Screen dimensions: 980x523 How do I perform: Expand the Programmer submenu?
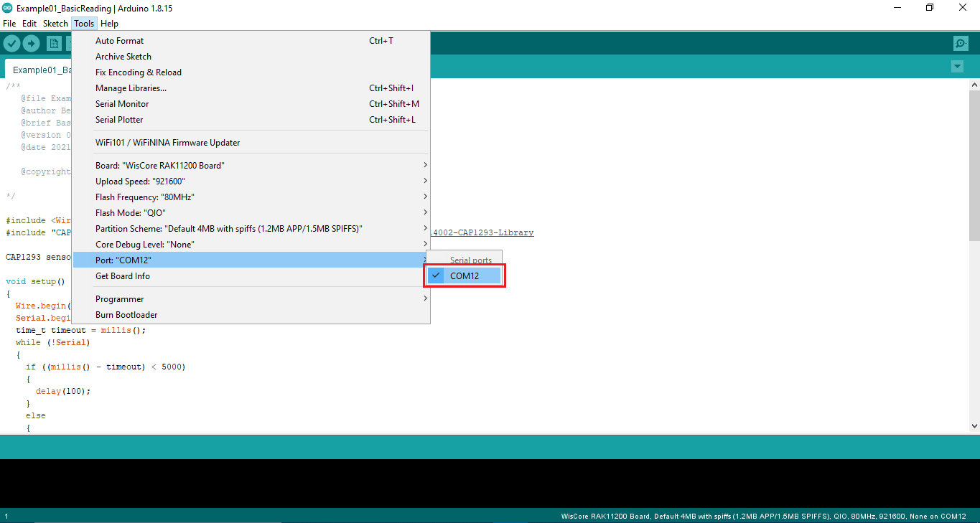coord(251,299)
